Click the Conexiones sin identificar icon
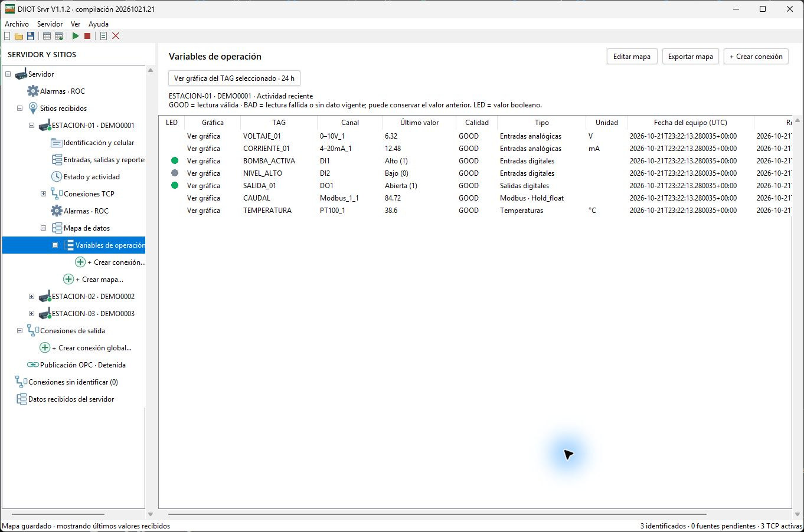Screen dimensions: 804x532 click(x=21, y=382)
